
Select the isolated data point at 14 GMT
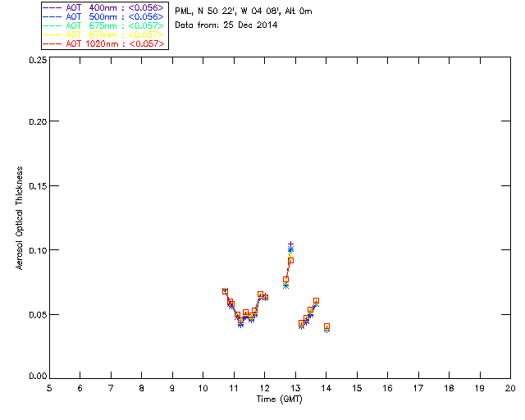pos(327,327)
